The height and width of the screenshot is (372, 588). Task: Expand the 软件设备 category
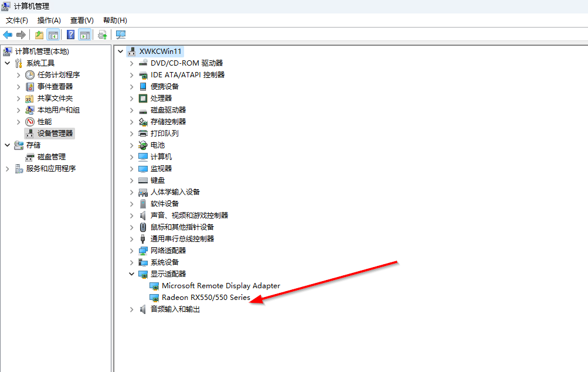coord(132,204)
